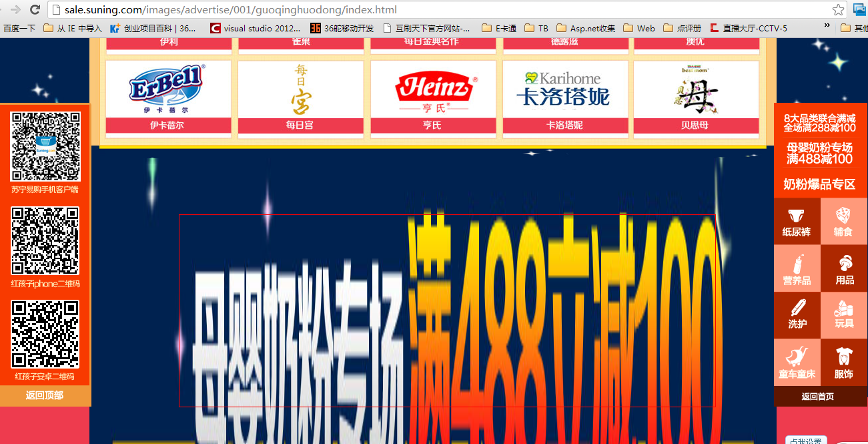868x444 pixels.
Task: Open the Asp.net收集 bookmark folder
Action: tap(586, 28)
